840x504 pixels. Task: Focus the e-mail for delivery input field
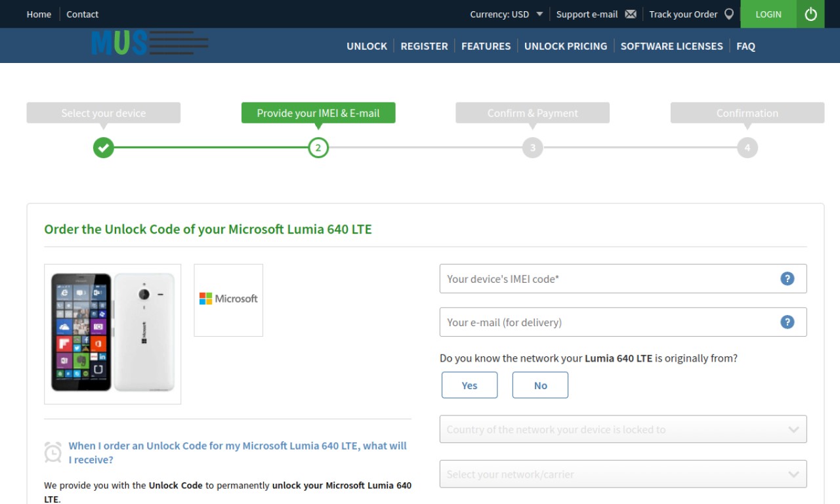623,322
